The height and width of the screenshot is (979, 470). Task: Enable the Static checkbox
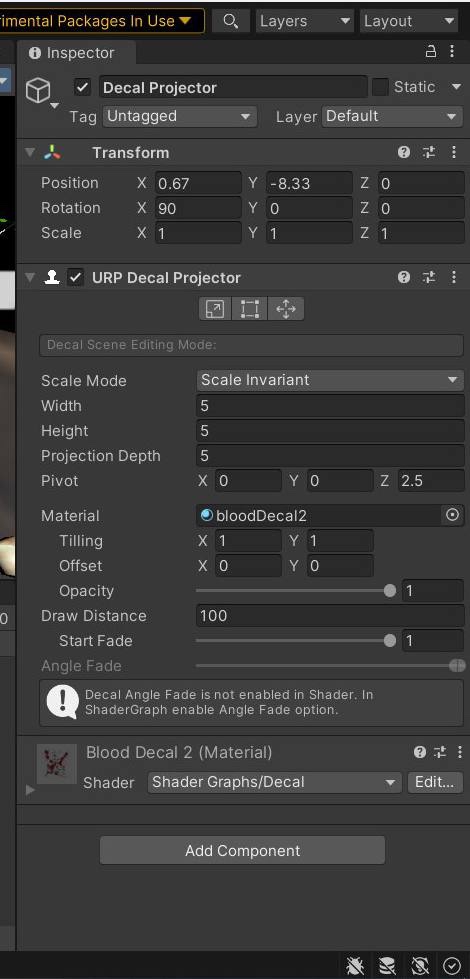380,87
